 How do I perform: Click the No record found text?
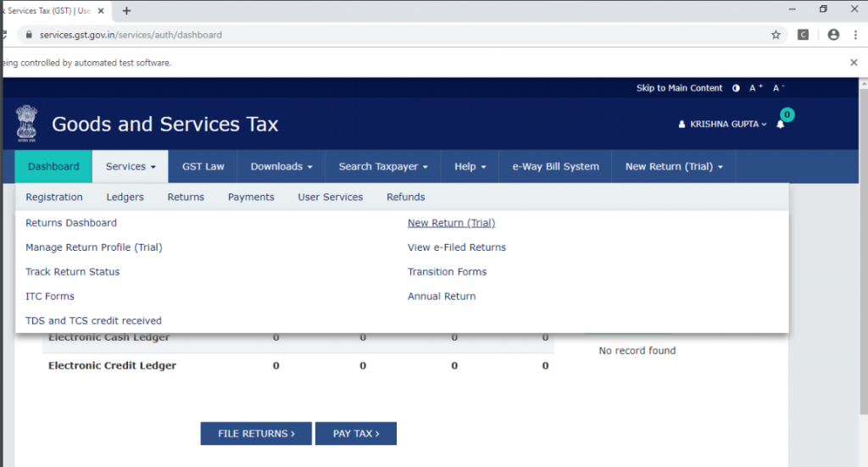click(x=637, y=351)
